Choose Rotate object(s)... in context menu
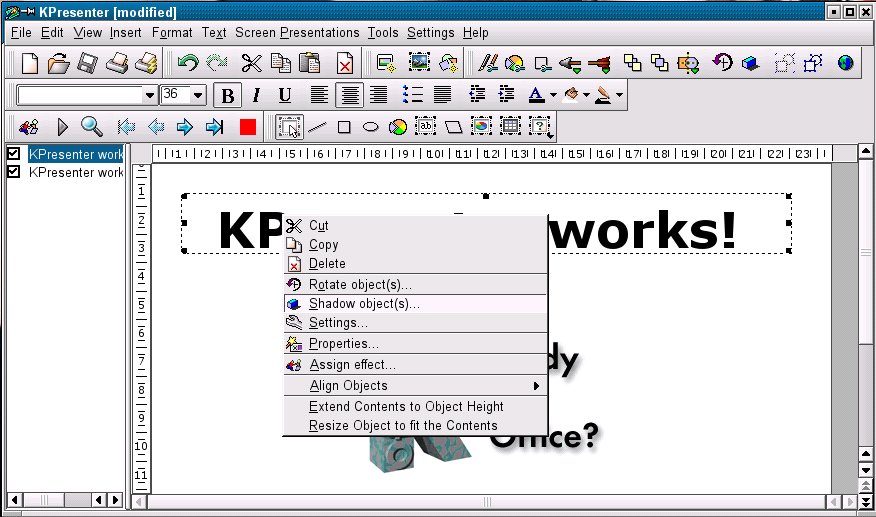This screenshot has height=517, width=876. (x=415, y=284)
